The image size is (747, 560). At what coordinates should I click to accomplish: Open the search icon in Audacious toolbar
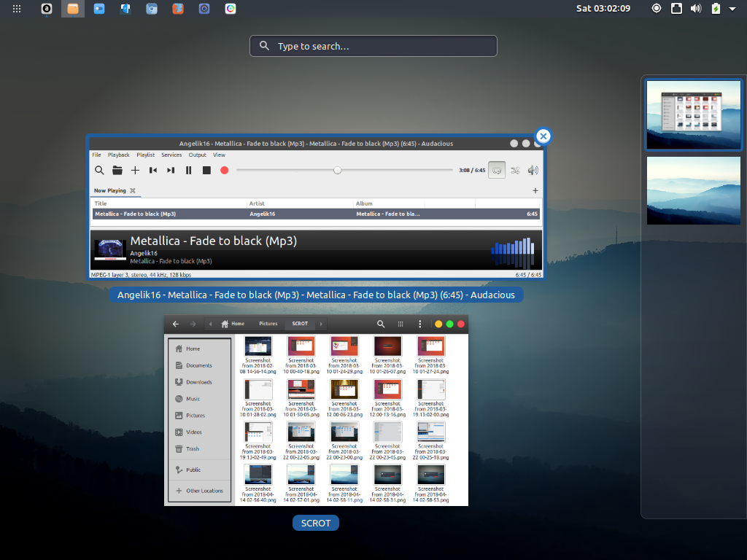[99, 170]
